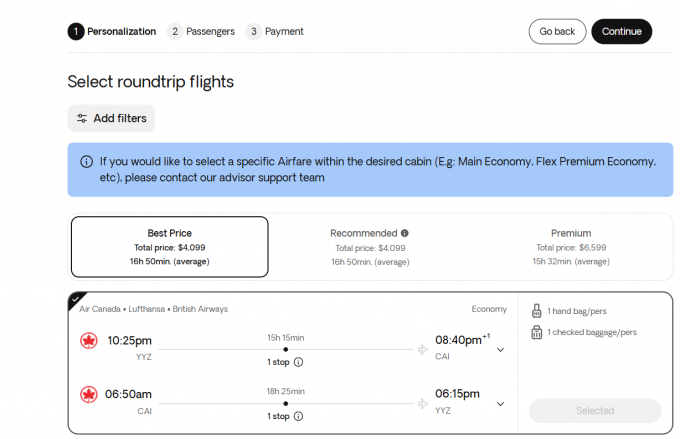Screen dimensions: 680x439
Task: Expand return CAI to YYZ flight details
Action: pyautogui.click(x=500, y=402)
